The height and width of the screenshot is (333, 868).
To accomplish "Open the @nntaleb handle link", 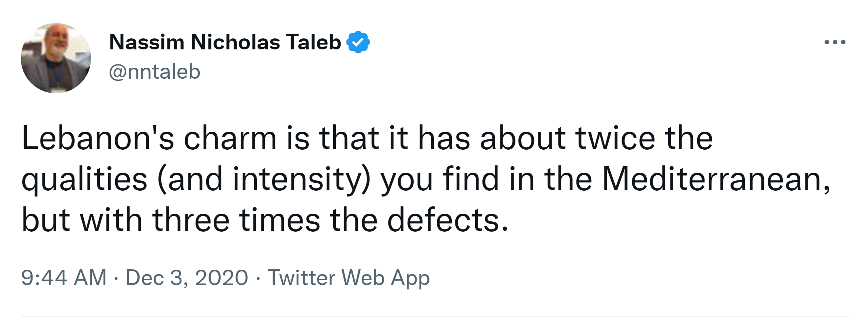I will click(154, 71).
